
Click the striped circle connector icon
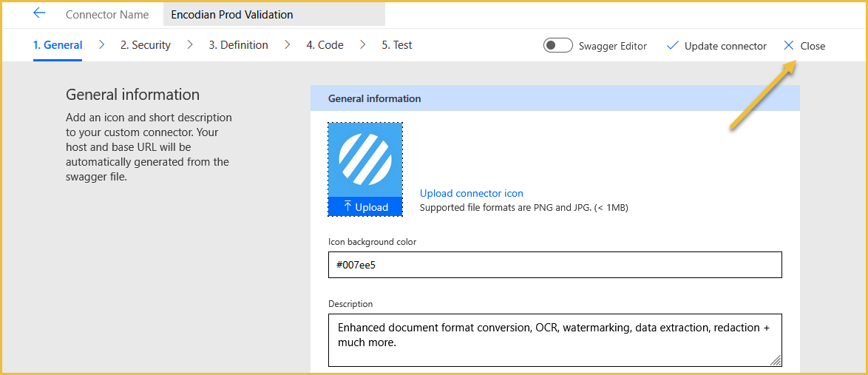click(365, 160)
